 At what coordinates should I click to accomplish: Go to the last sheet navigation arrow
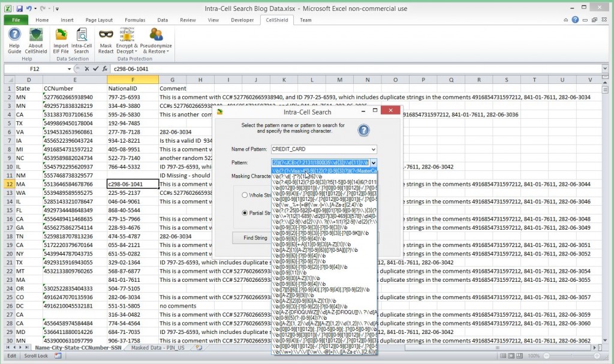pyautogui.click(x=26, y=348)
